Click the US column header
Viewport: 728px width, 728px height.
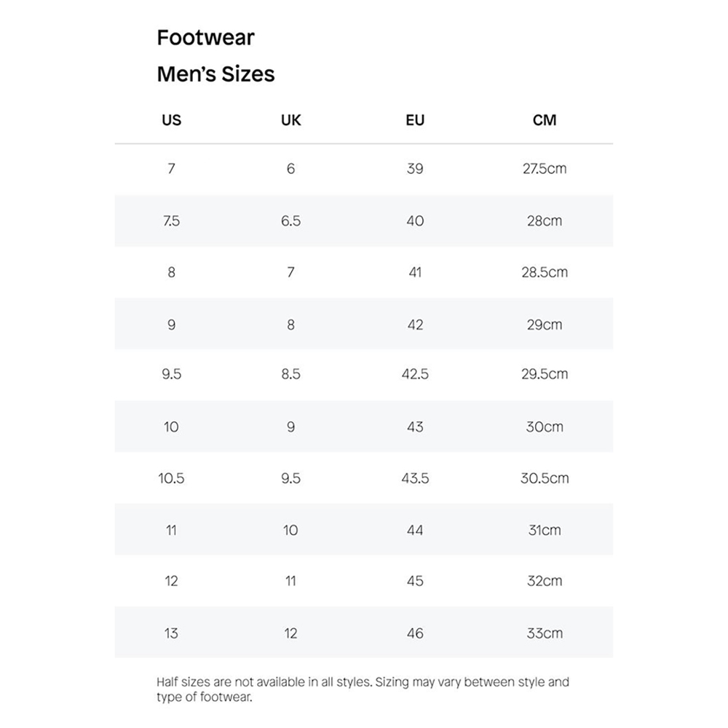point(171,120)
